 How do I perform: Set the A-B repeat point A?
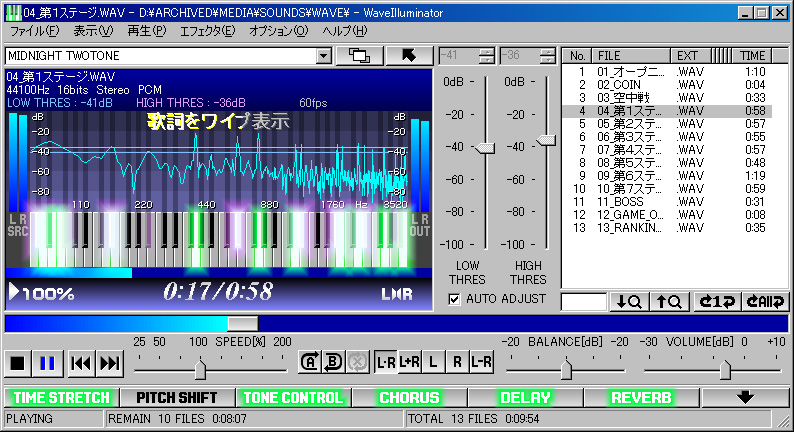click(310, 363)
